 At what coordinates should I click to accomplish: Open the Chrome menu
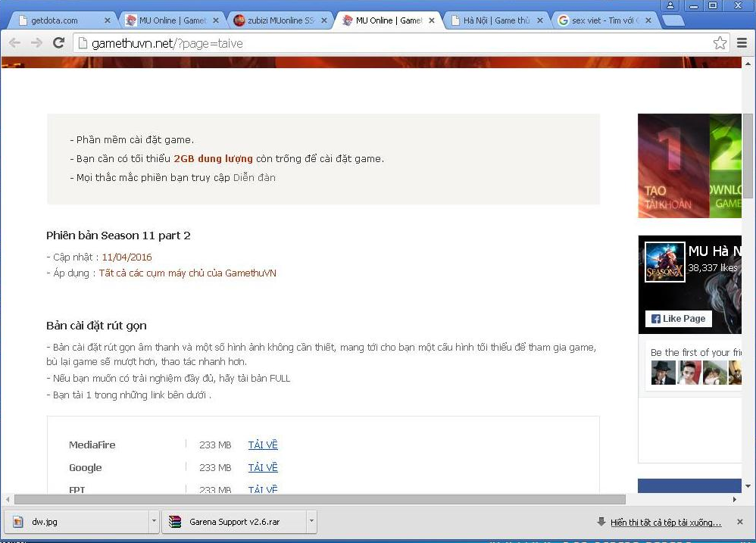coord(742,43)
